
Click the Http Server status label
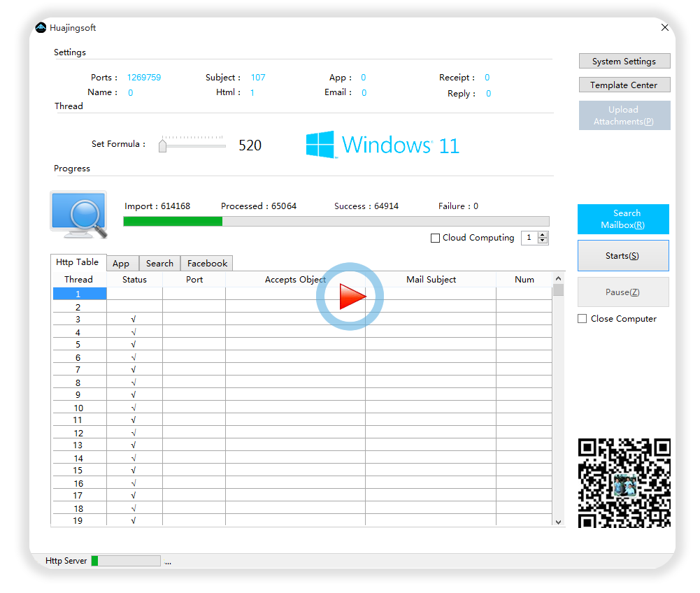click(66, 561)
